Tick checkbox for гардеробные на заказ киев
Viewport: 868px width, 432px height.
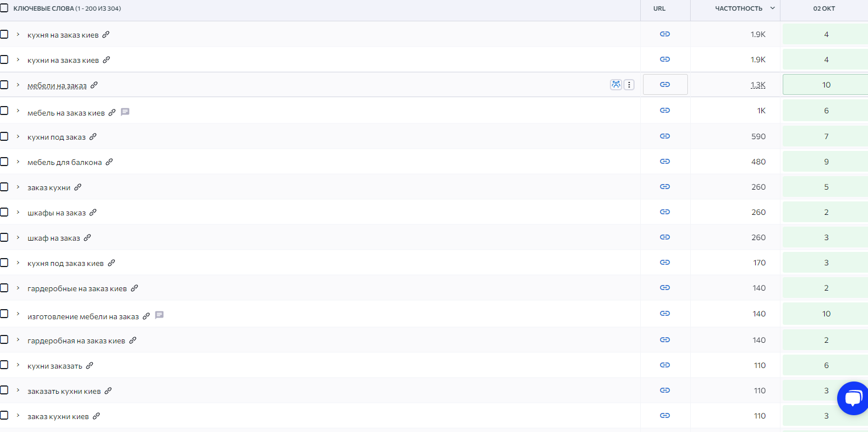(4, 288)
